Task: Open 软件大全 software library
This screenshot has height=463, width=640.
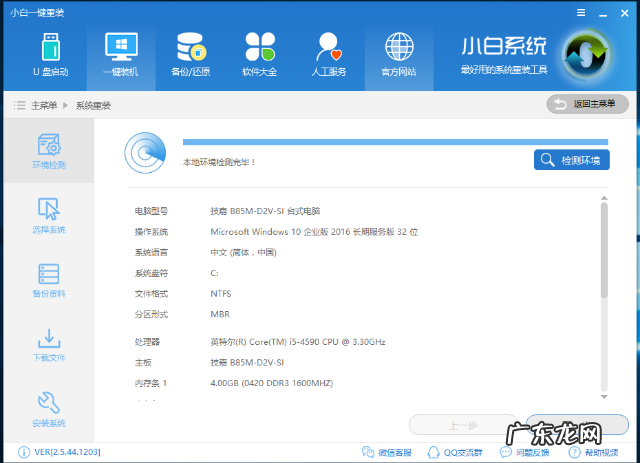Action: coord(260,55)
